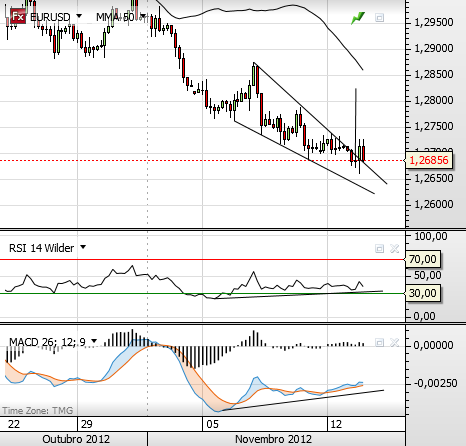Open the MACD 26; 12; 9 dropdown
Image resolution: width=466 pixels, height=446 pixels.
94,341
